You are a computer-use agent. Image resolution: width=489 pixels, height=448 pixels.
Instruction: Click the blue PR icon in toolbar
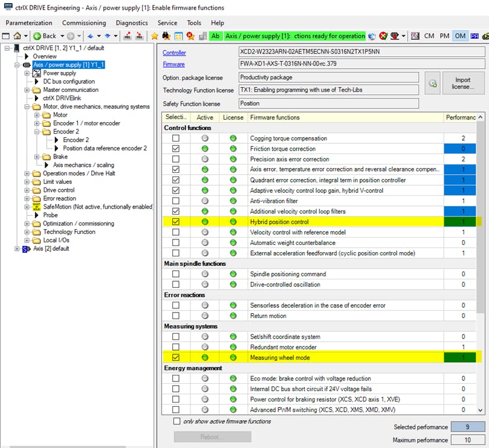[x=474, y=36]
